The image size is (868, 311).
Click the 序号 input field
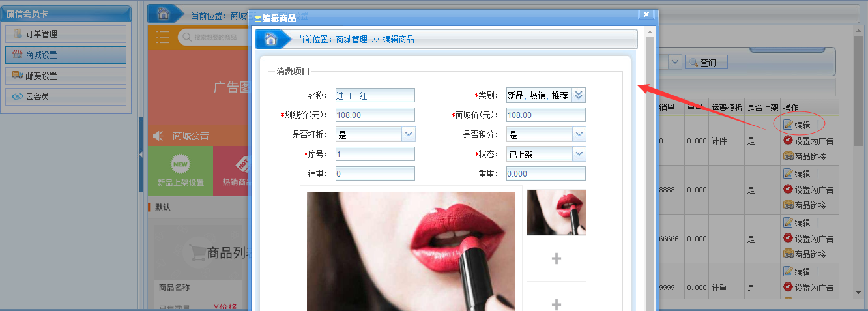[x=375, y=154]
